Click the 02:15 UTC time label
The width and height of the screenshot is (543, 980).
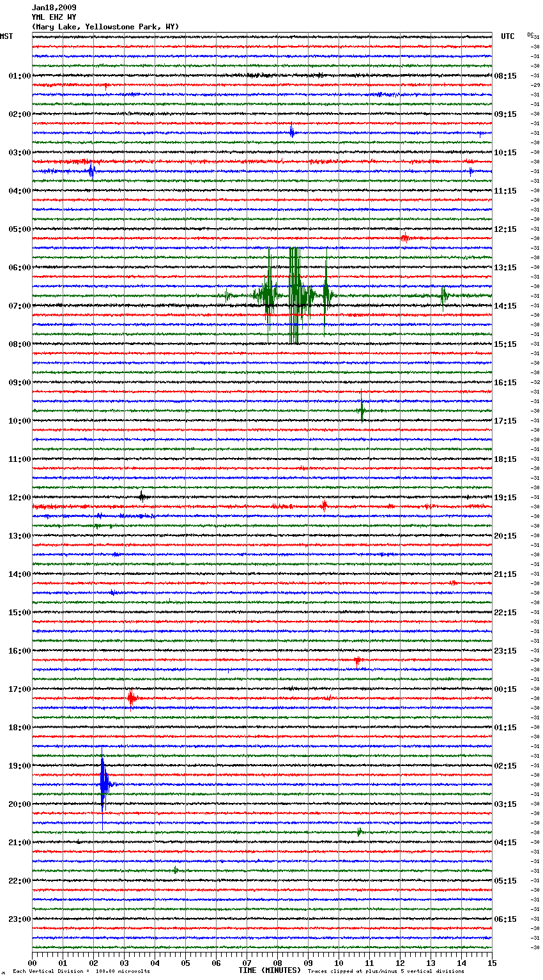pyautogui.click(x=505, y=766)
